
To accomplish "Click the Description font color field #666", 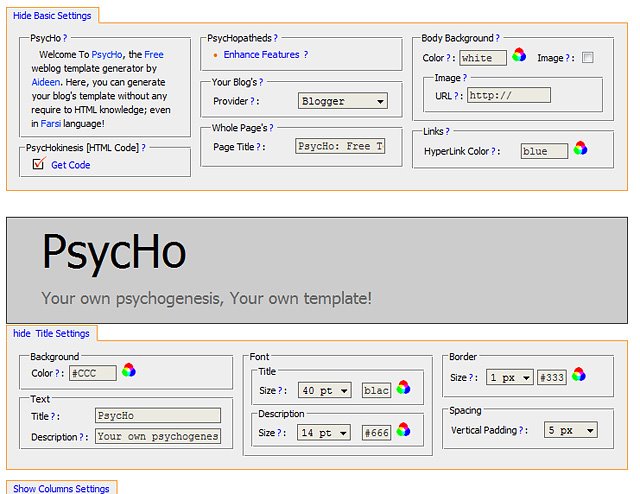I will 376,433.
